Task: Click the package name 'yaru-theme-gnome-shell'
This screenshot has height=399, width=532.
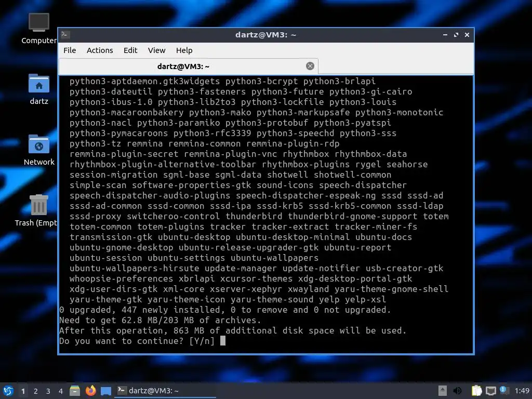Action: click(392, 289)
